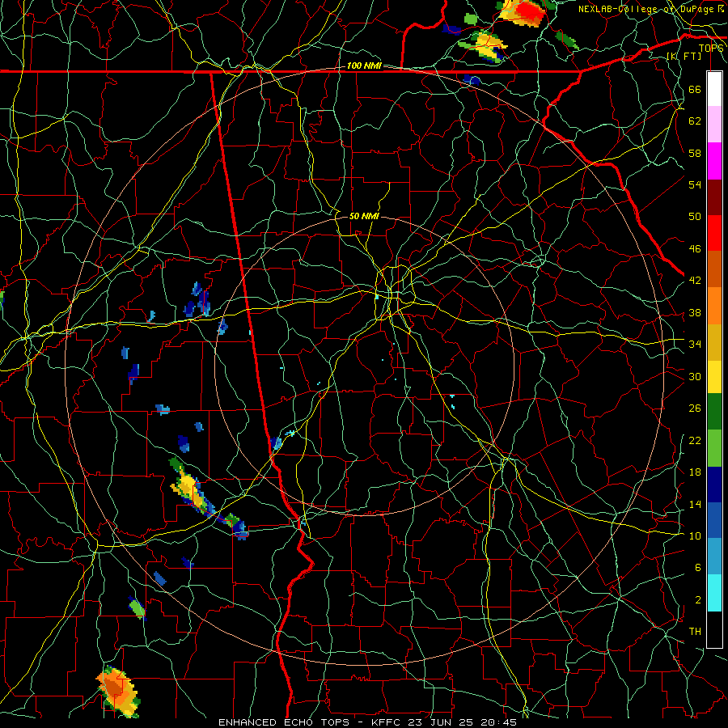728x728 pixels.
Task: Click the orange swatch below 42 label
Action: (x=714, y=306)
